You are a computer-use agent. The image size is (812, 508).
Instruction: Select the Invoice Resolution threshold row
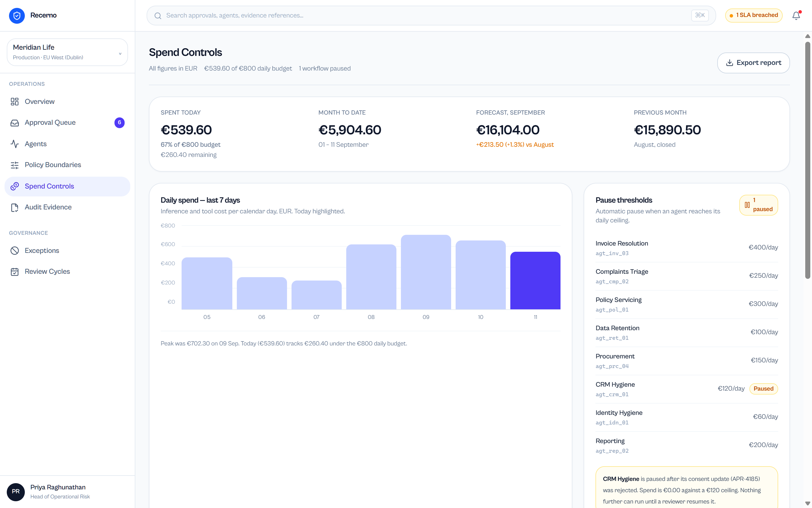(687, 248)
